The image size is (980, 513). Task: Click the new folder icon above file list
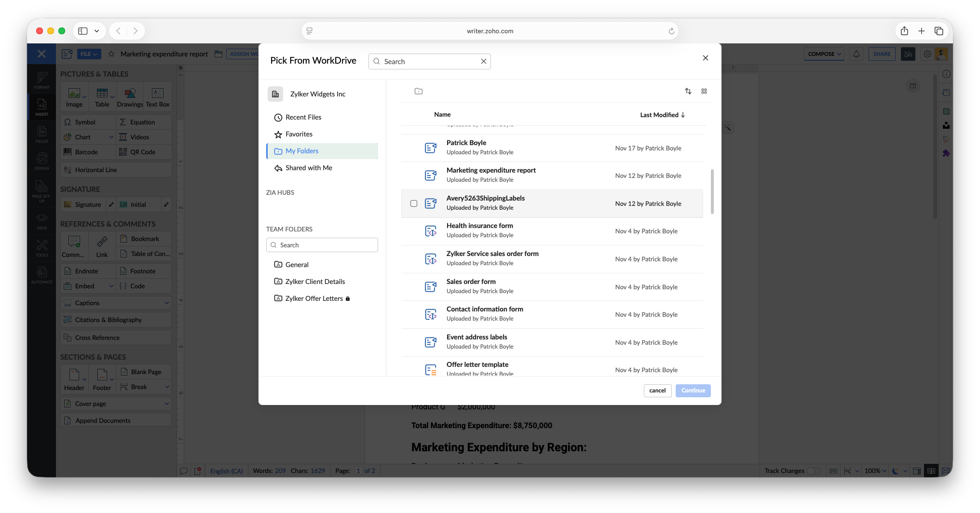pyautogui.click(x=419, y=91)
